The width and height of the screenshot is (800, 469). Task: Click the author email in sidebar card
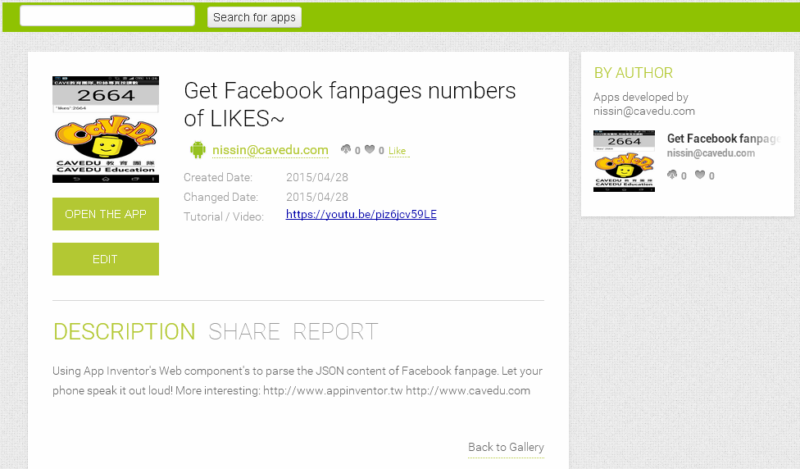click(711, 153)
